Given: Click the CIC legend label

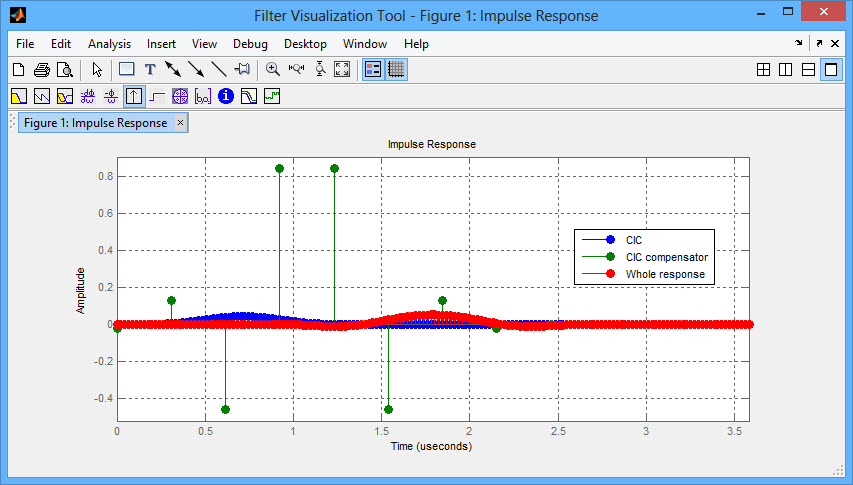Looking at the screenshot, I should click(x=634, y=240).
